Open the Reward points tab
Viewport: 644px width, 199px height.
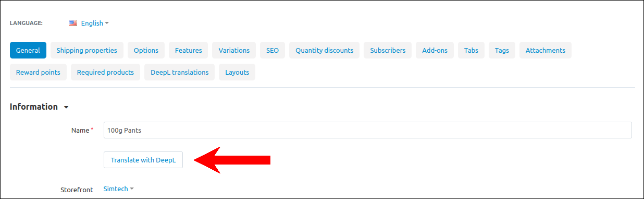coord(38,72)
